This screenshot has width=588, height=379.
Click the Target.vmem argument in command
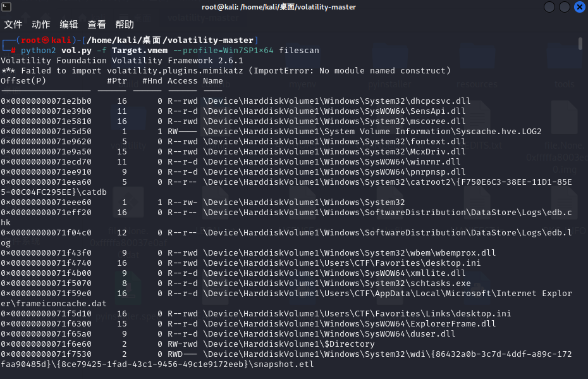(140, 50)
